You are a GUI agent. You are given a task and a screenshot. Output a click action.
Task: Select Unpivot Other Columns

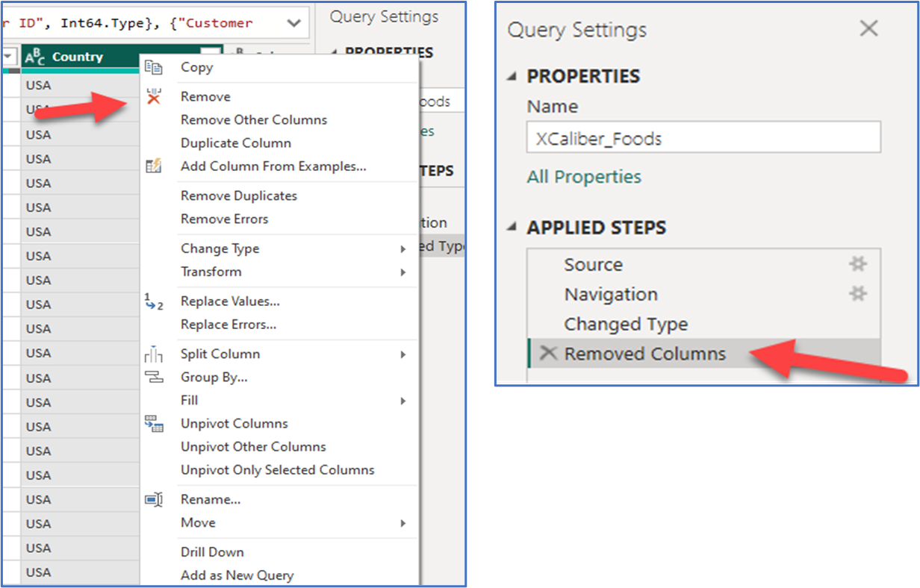pyautogui.click(x=253, y=446)
